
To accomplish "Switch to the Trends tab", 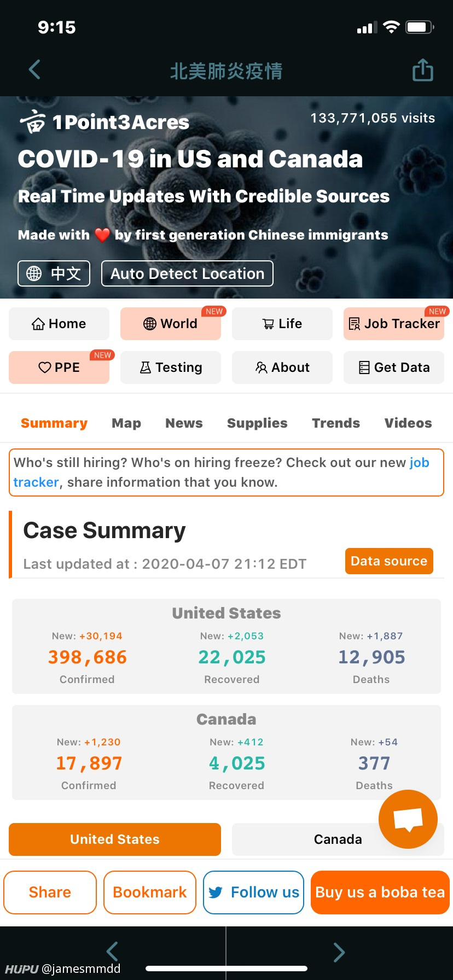I will tap(336, 423).
